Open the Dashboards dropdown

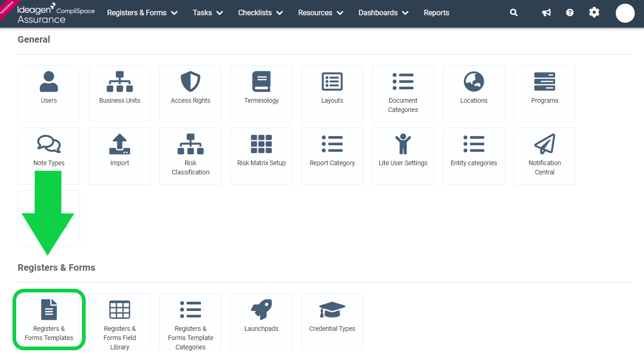[383, 12]
